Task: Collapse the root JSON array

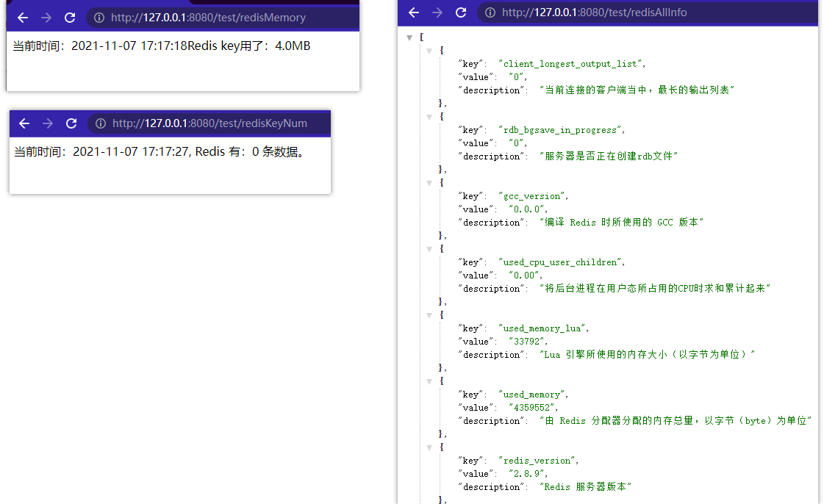Action: click(409, 37)
